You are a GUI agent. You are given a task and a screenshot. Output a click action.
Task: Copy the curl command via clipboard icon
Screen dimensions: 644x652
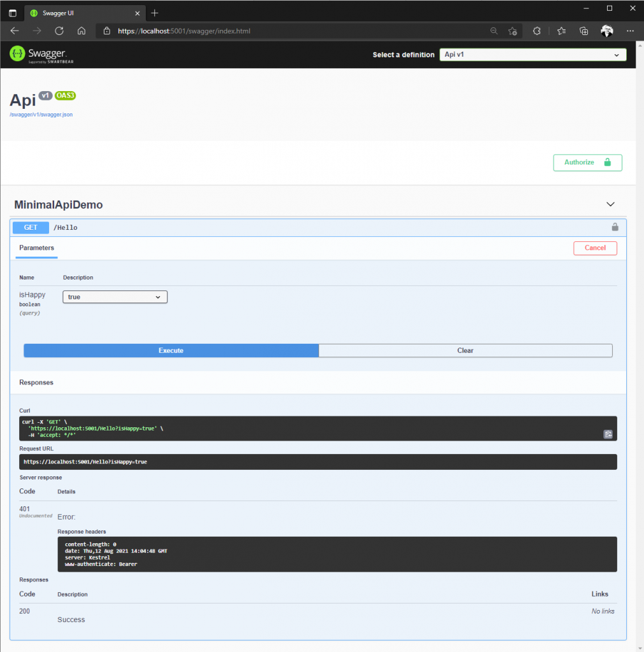[x=608, y=434]
